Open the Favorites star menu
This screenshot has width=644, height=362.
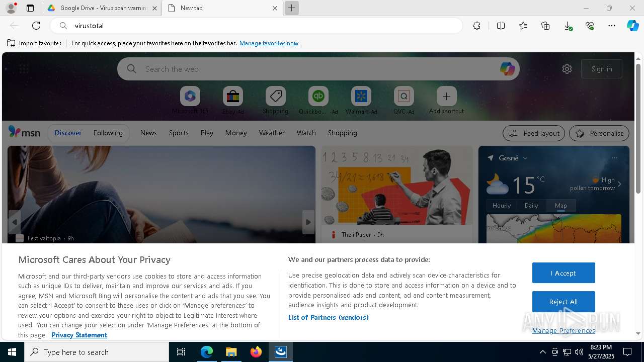[x=523, y=26]
